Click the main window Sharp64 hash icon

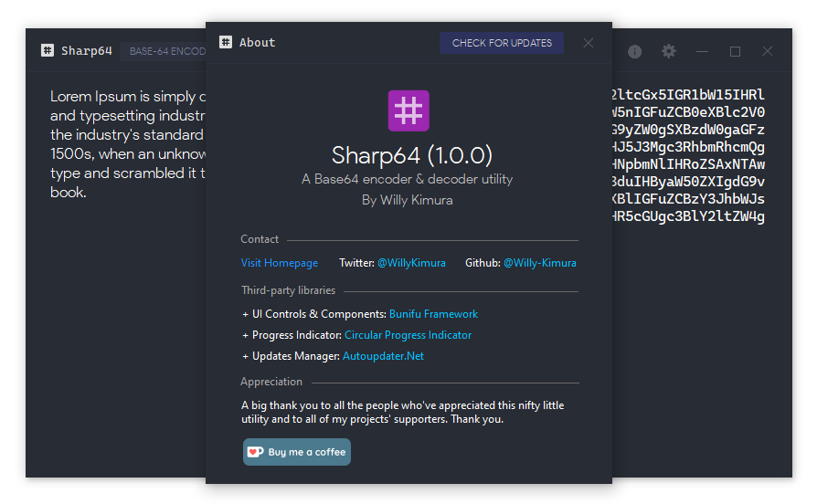[x=48, y=51]
